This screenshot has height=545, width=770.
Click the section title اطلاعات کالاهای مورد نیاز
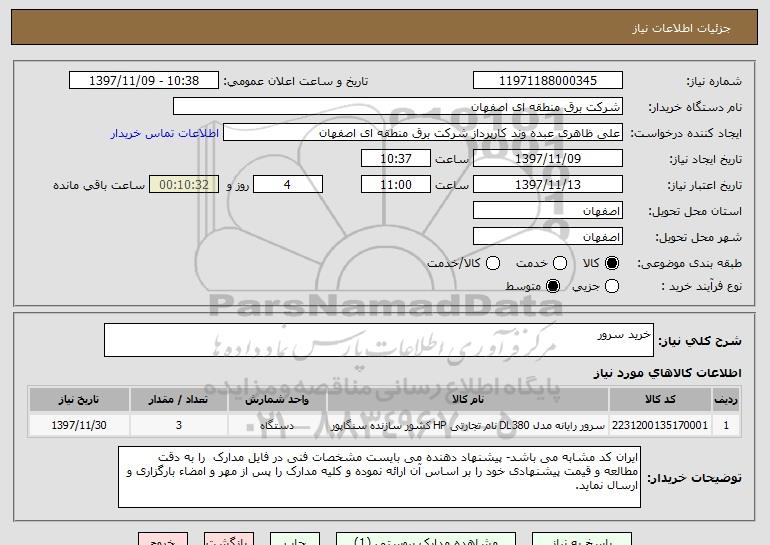(667, 373)
